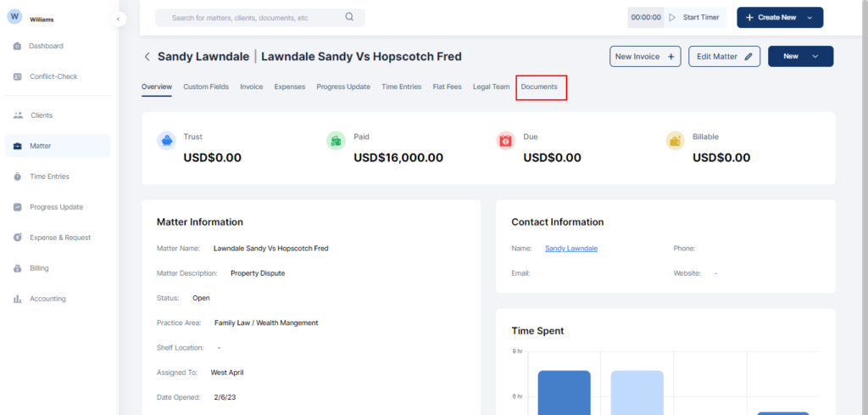Click the Billing sidebar icon

click(x=18, y=268)
